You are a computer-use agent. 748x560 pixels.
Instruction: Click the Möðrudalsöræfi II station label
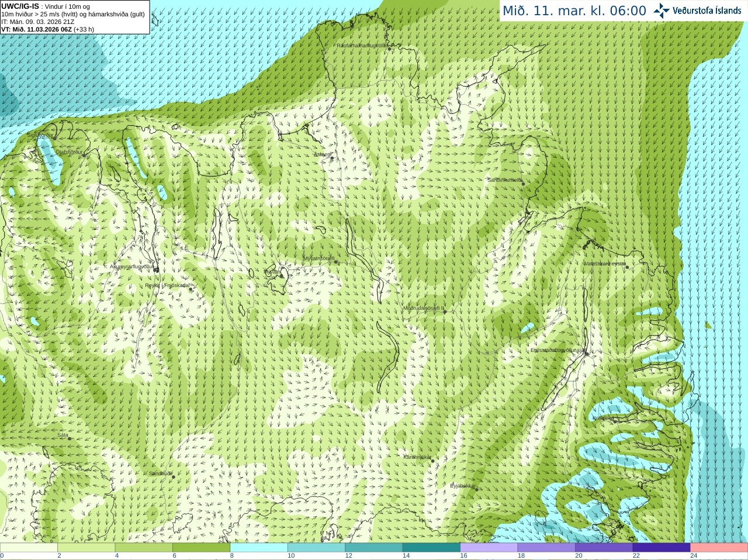[424, 308]
